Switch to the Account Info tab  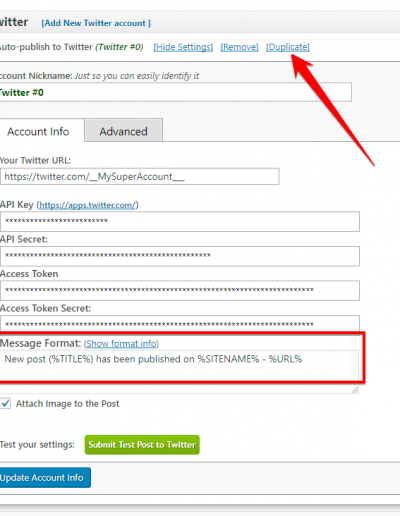38,131
